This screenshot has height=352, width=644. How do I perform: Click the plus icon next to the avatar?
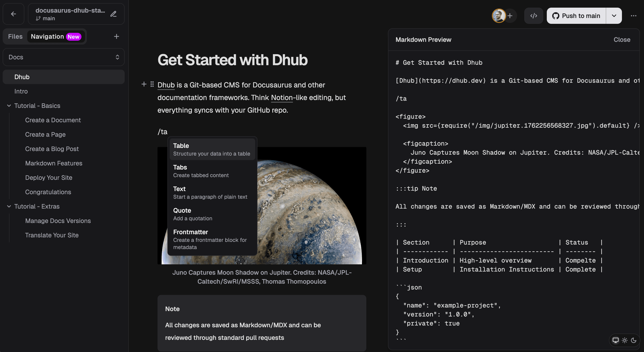tap(510, 16)
